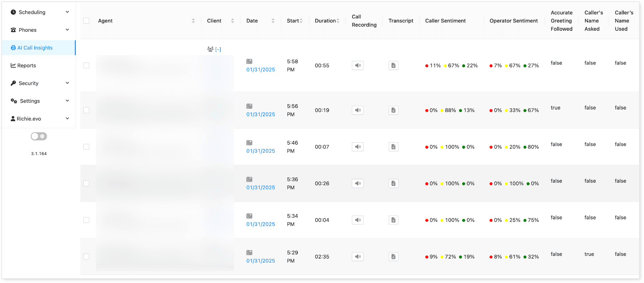Click the Security key icon
The width and height of the screenshot is (644, 283).
point(13,83)
